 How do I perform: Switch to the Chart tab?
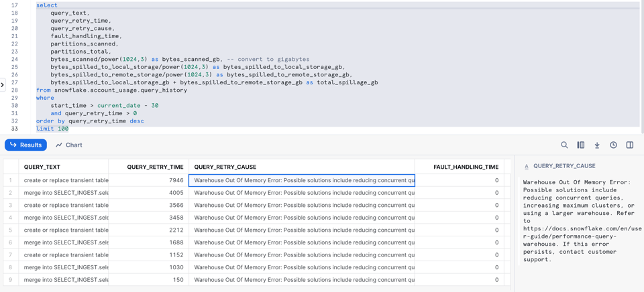point(69,145)
